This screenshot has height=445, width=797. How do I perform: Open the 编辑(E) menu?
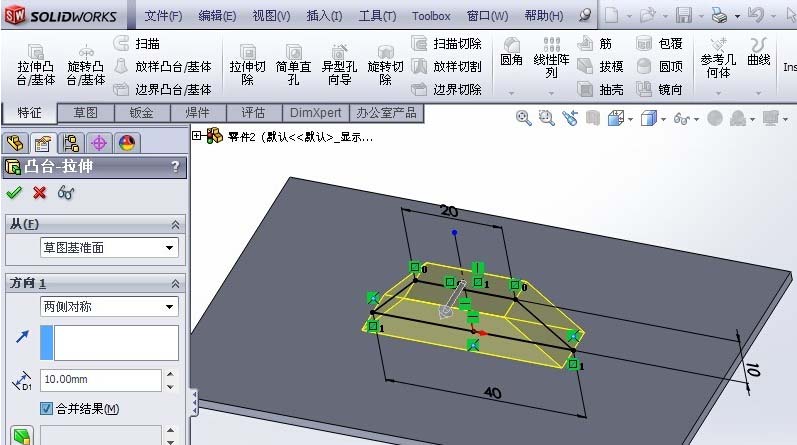pyautogui.click(x=217, y=16)
